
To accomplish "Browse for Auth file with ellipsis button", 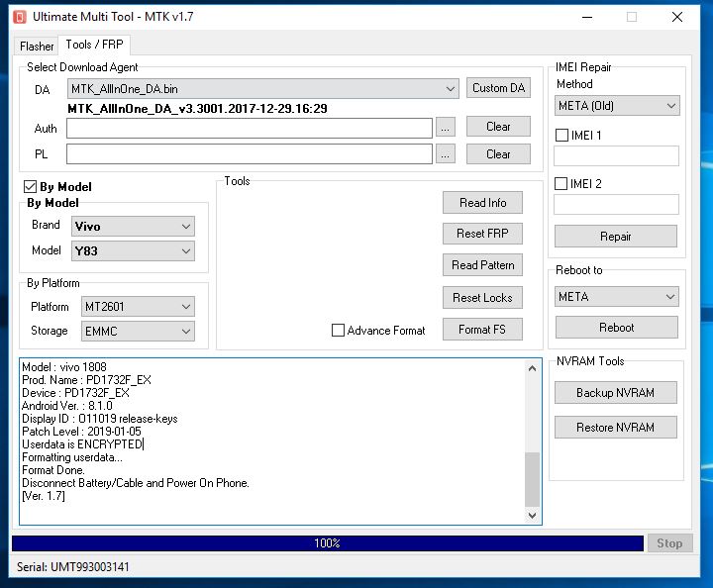I will pos(446,128).
